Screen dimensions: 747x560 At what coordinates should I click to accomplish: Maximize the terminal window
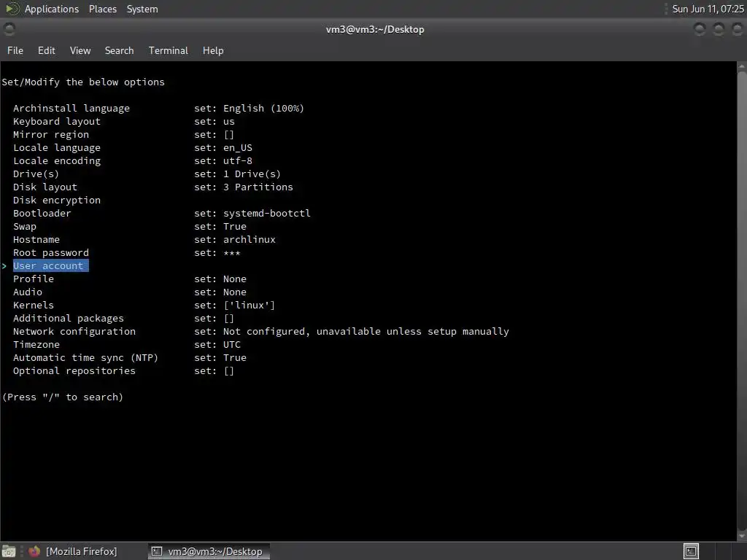click(719, 29)
